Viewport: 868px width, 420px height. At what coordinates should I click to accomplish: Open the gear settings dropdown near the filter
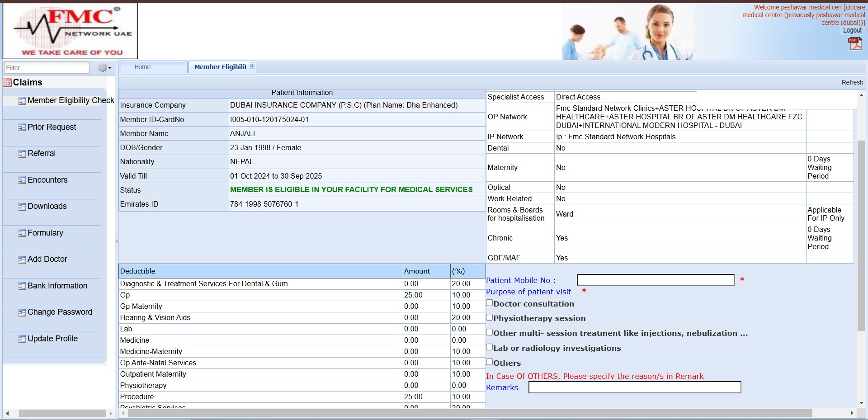104,68
